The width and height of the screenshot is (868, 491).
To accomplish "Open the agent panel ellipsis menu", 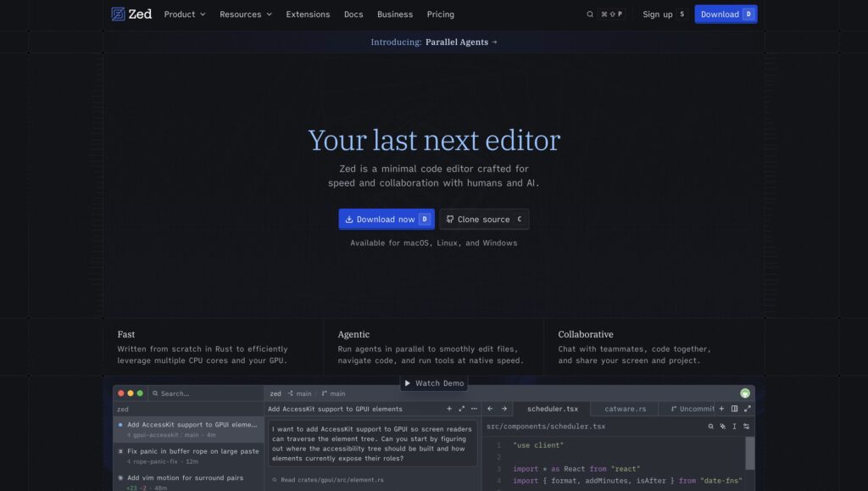I will (x=474, y=409).
